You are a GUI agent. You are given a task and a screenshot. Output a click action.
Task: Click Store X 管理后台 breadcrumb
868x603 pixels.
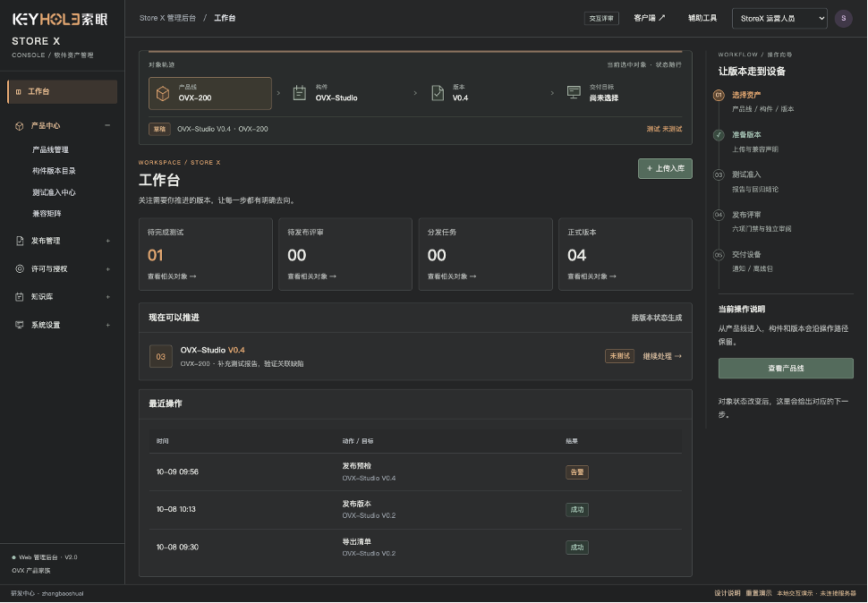point(167,18)
